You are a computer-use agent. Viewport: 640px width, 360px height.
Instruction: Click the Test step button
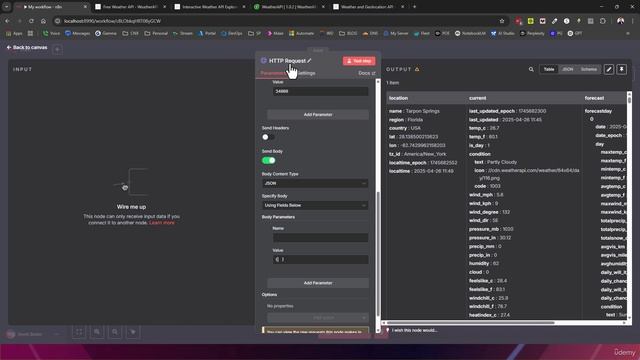click(x=359, y=61)
